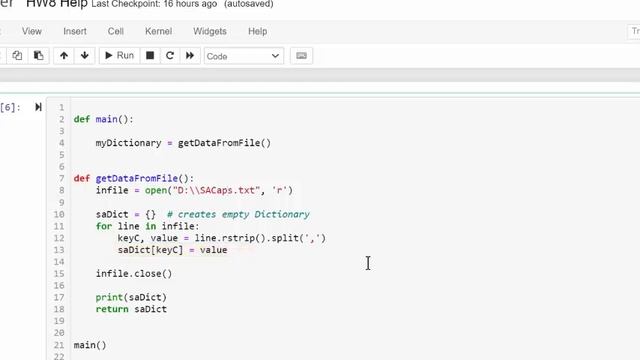Restart kernel and run all cells

coord(190,56)
